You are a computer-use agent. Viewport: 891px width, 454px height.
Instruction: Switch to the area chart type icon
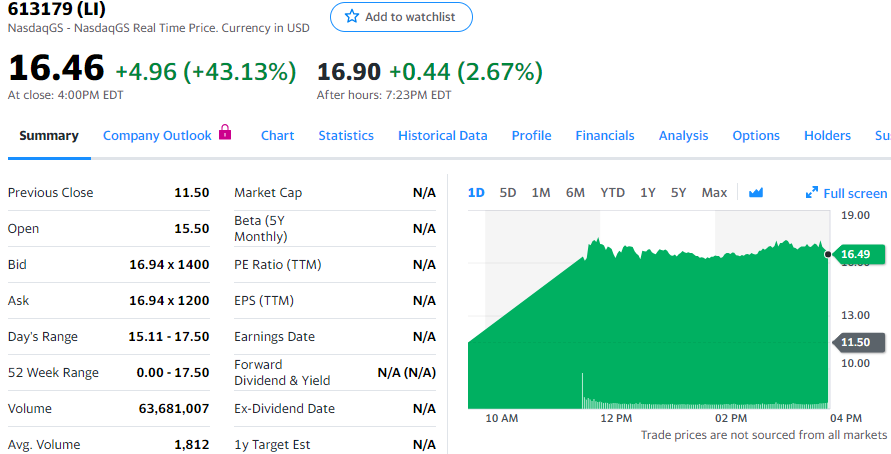(756, 193)
